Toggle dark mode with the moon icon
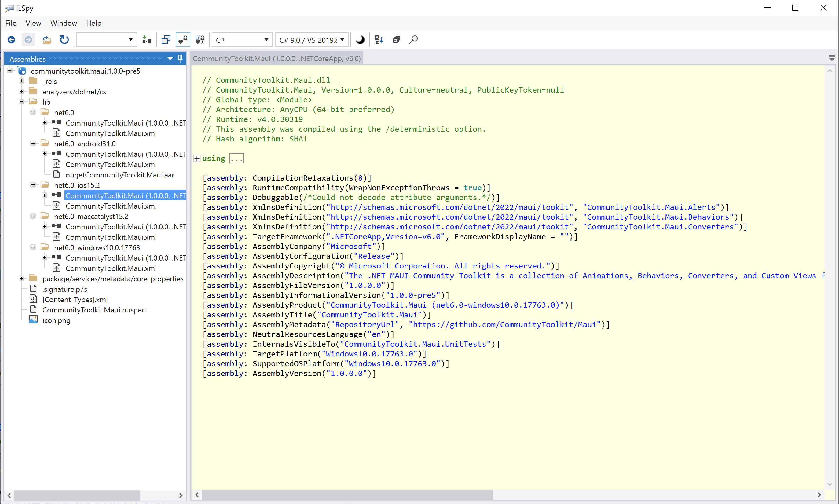 pyautogui.click(x=360, y=39)
